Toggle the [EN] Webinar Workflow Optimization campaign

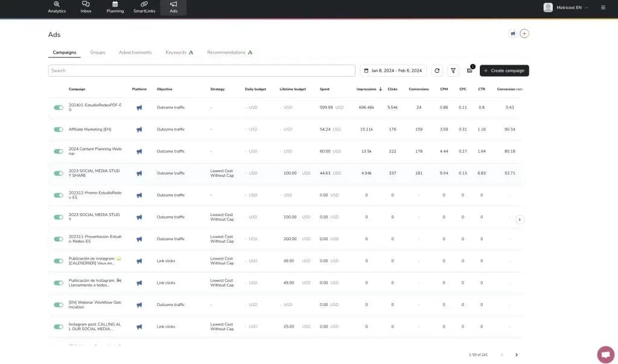[x=59, y=305]
